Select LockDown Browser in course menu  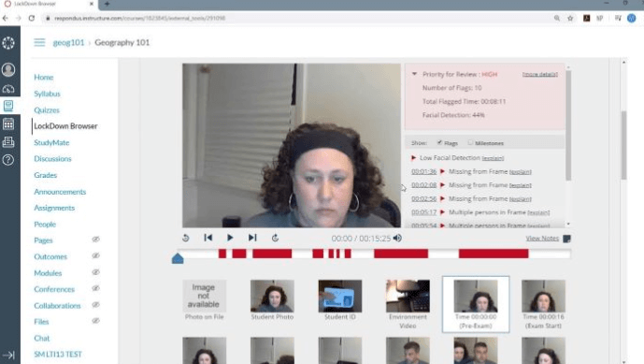pyautogui.click(x=65, y=126)
